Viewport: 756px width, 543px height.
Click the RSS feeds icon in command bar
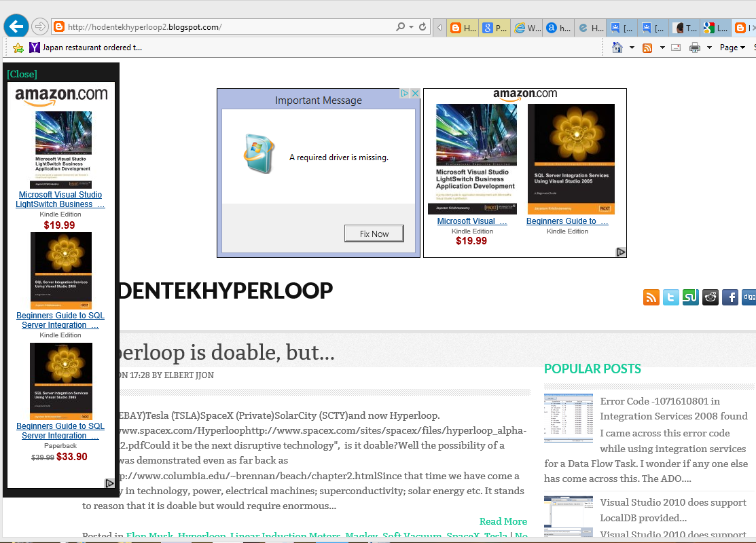pos(647,48)
